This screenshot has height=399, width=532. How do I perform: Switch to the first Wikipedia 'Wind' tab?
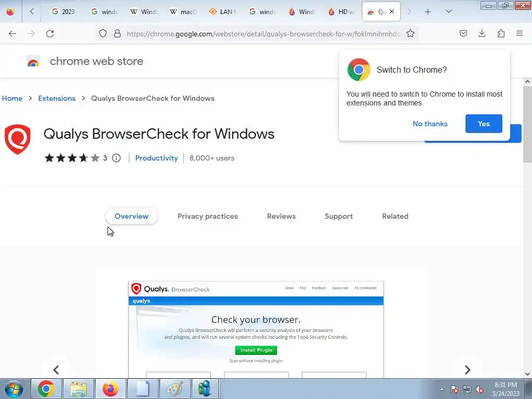tap(144, 11)
